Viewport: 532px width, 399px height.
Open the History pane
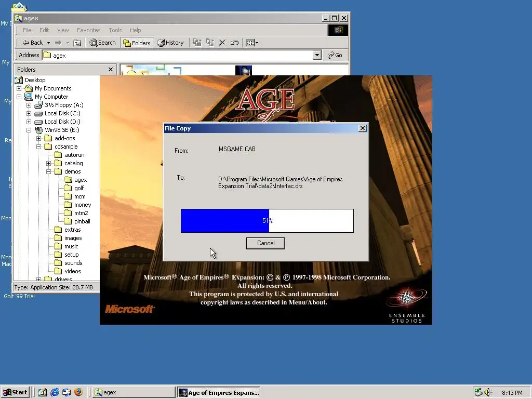coord(170,43)
